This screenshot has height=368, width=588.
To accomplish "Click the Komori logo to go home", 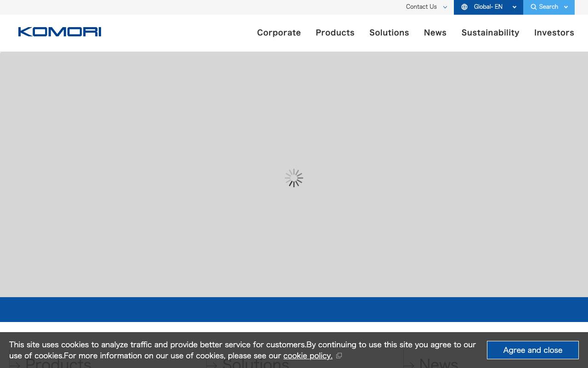I will coord(59,32).
